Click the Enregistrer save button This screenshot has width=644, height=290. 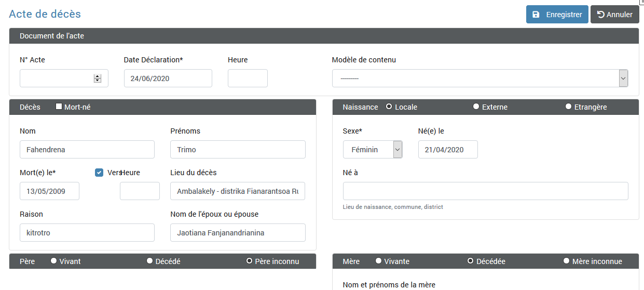coord(557,15)
